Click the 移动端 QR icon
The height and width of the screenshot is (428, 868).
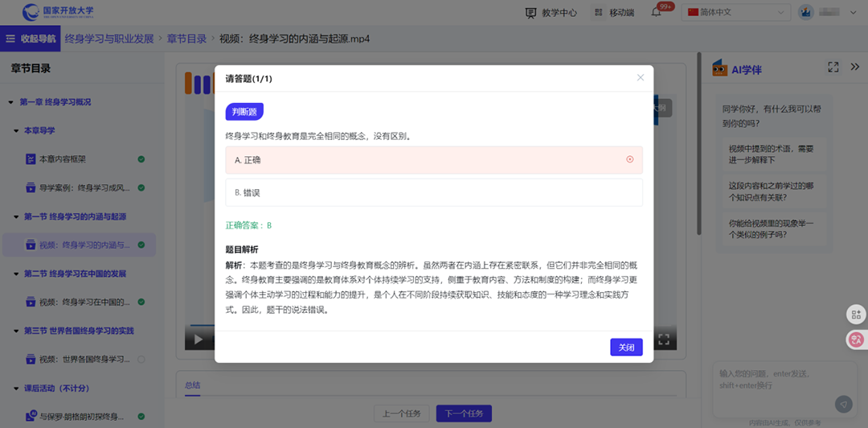pos(597,12)
